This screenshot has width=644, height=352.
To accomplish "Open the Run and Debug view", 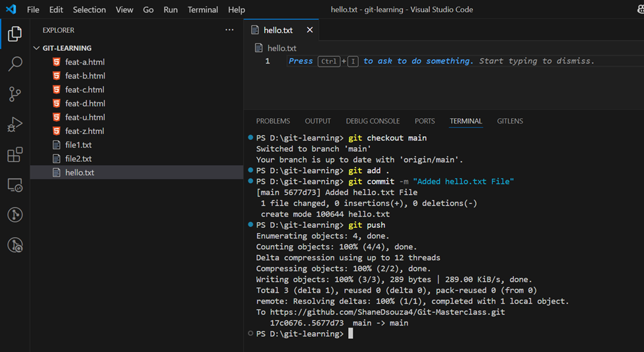I will coord(15,124).
